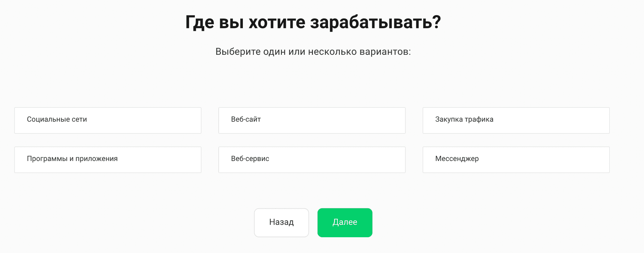Viewport: 644px width, 253px height.
Task: Mark social networks as earning channel
Action: 108,120
